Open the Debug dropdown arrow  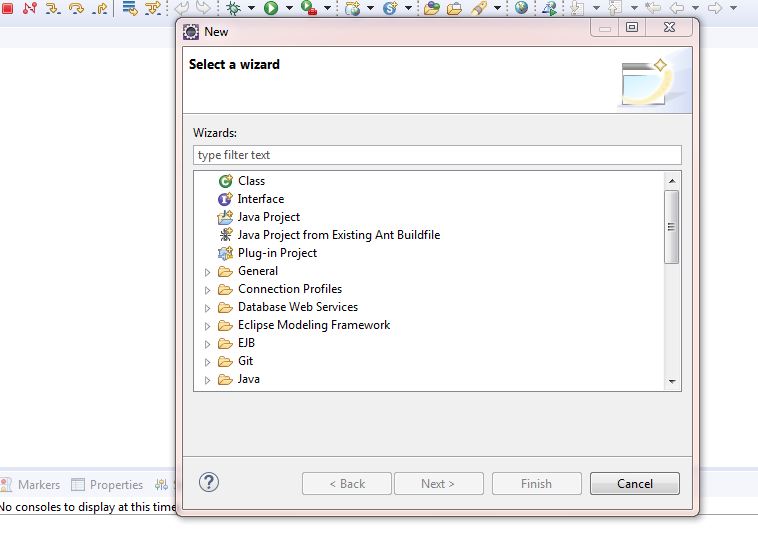click(251, 8)
